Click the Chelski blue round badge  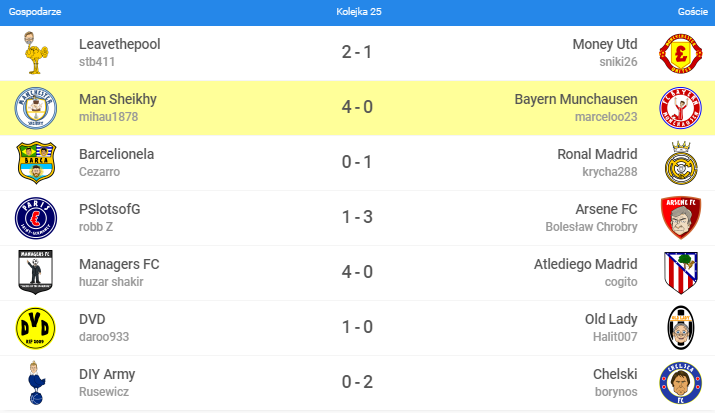680,383
